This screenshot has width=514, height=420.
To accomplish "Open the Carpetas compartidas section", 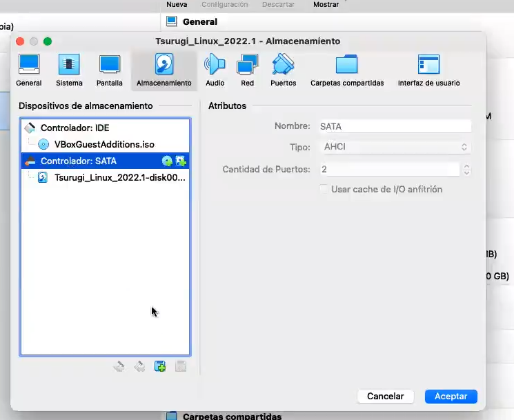I will (x=347, y=70).
